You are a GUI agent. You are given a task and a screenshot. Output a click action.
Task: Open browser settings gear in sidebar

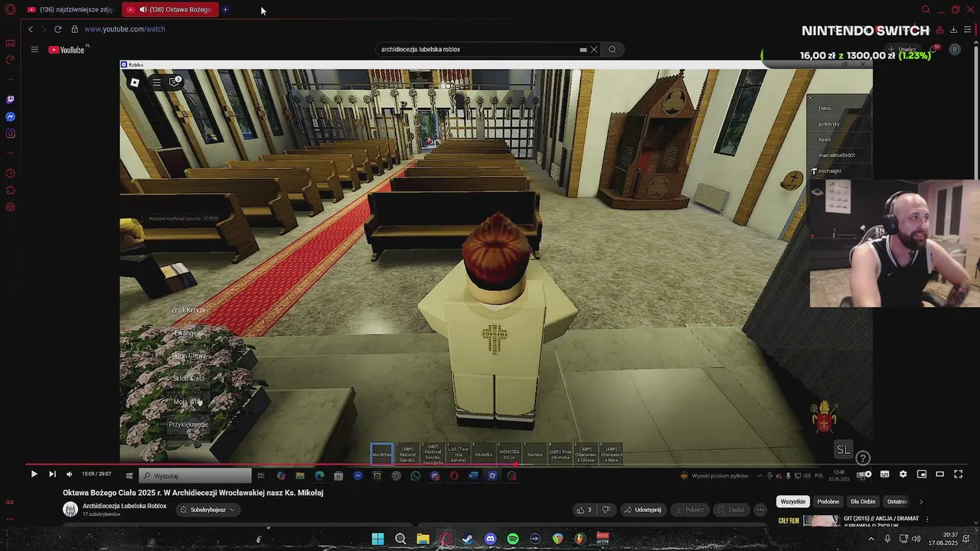coord(10,207)
